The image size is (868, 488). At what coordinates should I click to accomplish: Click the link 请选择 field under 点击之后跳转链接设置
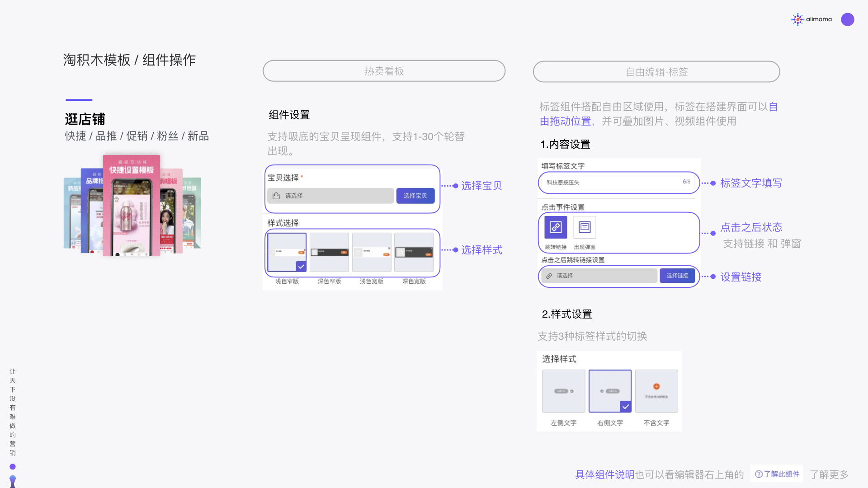[599, 276]
